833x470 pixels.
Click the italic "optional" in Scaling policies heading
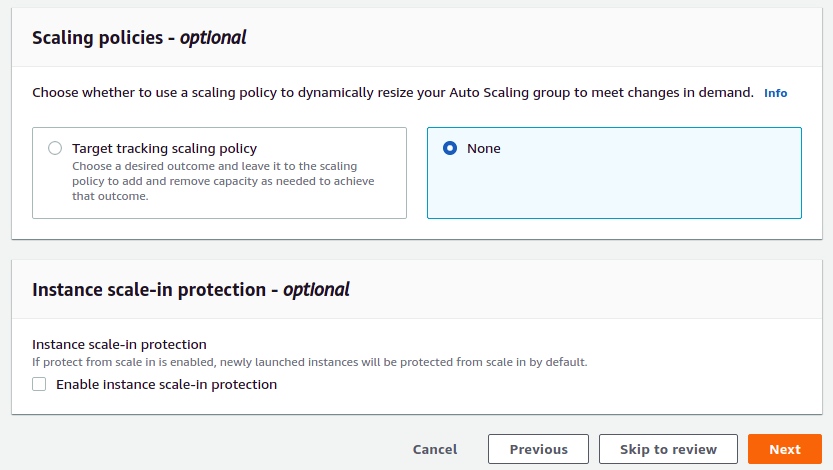[213, 38]
